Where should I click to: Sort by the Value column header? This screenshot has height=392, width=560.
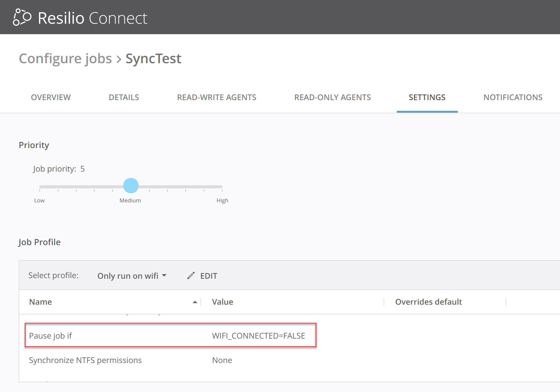click(222, 302)
